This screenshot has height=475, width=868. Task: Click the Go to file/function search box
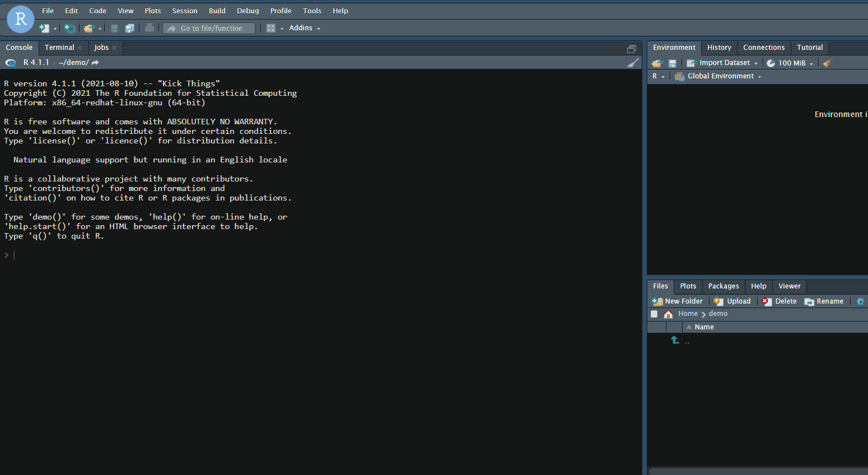click(x=208, y=27)
